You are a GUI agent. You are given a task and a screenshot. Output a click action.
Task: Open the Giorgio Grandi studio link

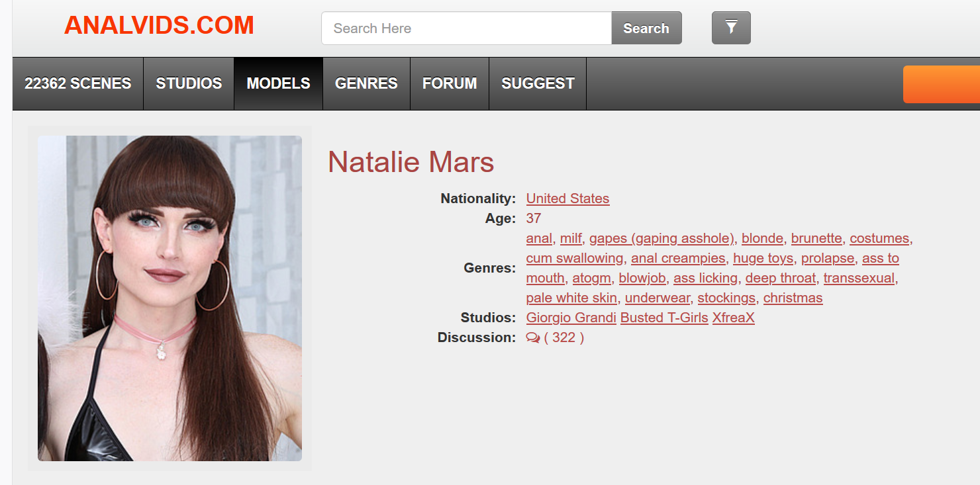click(x=571, y=318)
